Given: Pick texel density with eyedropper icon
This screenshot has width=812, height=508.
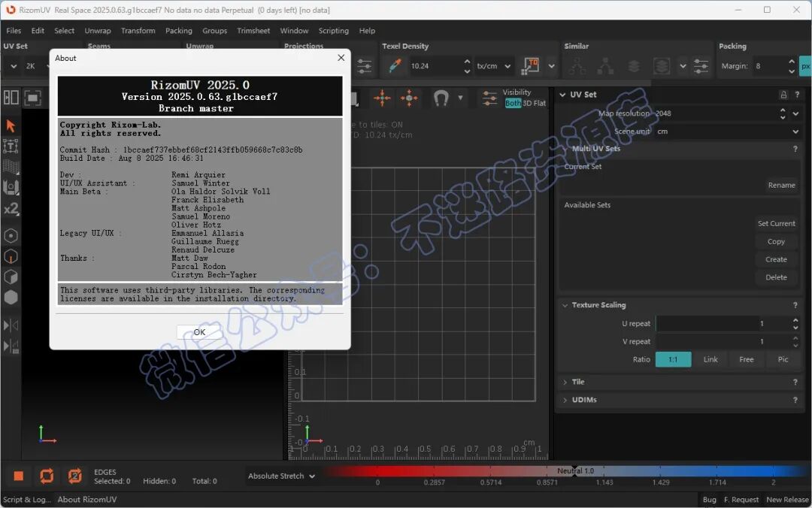Looking at the screenshot, I should pyautogui.click(x=395, y=66).
